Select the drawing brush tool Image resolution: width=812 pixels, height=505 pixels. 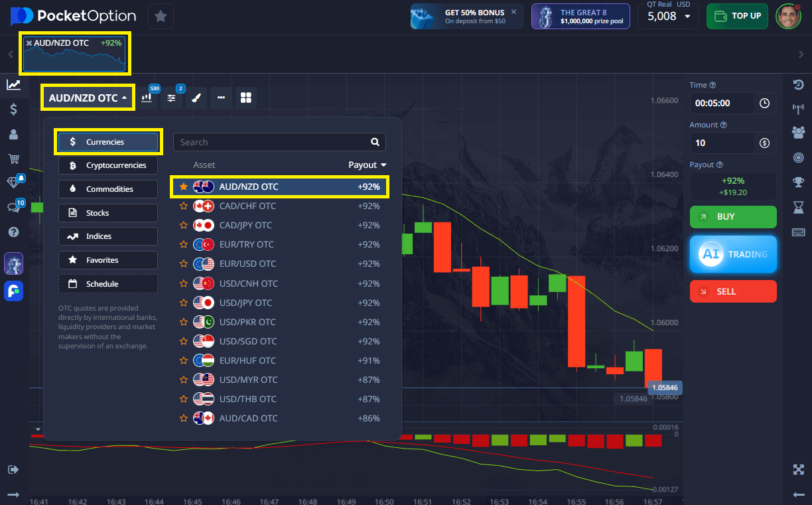tap(196, 98)
